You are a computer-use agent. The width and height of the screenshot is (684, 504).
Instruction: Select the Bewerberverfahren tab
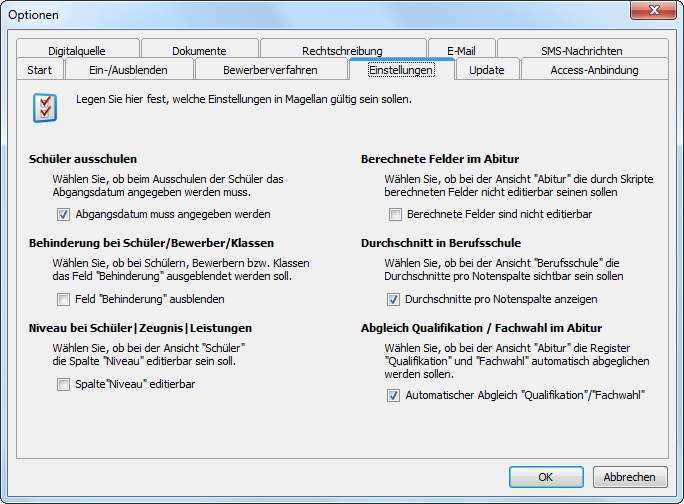(270, 70)
